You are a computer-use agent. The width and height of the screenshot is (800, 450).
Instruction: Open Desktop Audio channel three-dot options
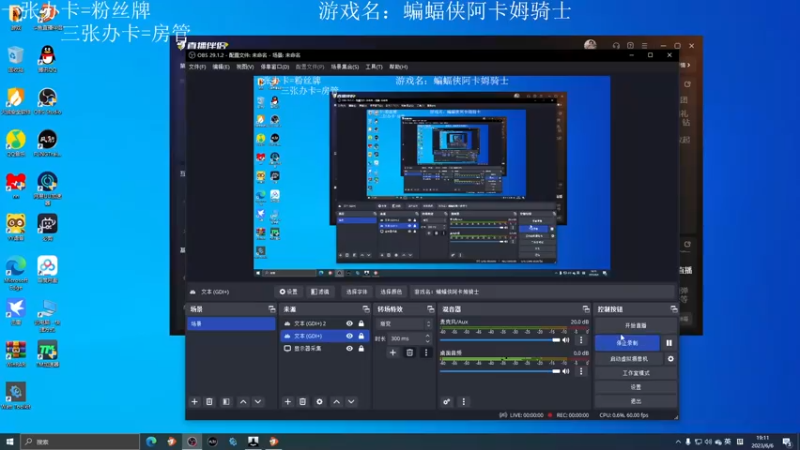point(581,371)
